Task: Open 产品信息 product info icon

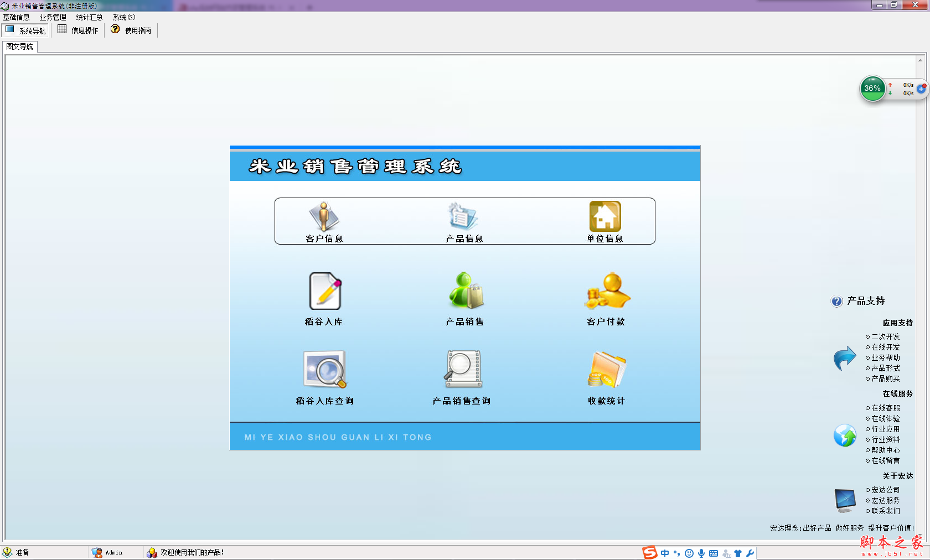Action: coord(463,216)
